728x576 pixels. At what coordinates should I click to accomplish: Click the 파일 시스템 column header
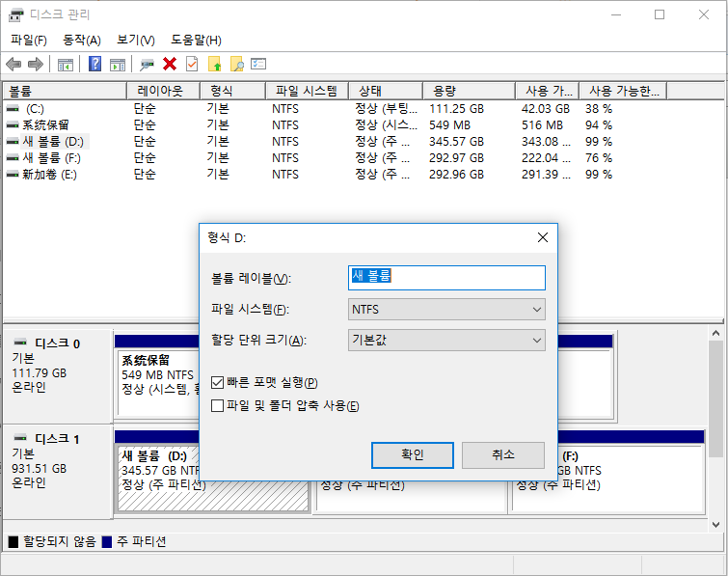(x=307, y=91)
